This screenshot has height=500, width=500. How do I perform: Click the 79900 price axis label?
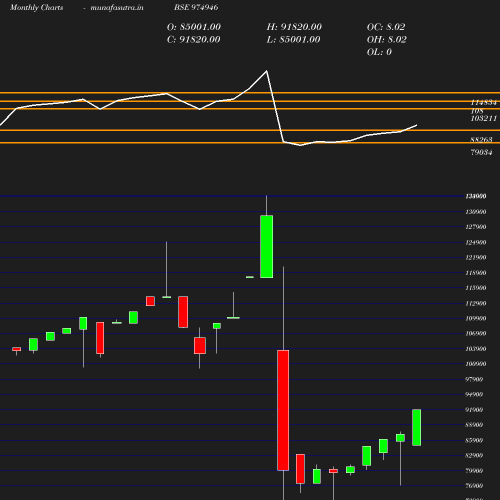[474, 471]
